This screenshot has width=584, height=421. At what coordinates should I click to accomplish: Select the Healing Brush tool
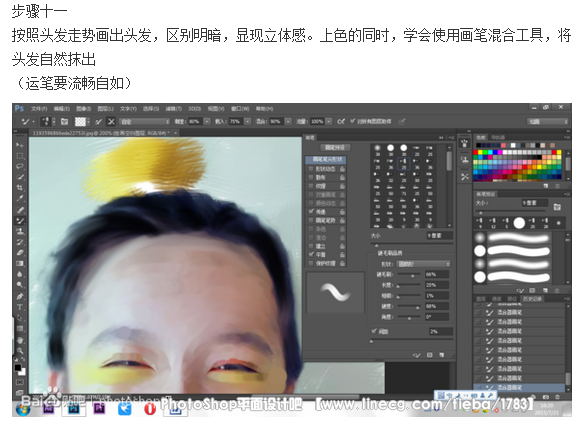pos(20,210)
